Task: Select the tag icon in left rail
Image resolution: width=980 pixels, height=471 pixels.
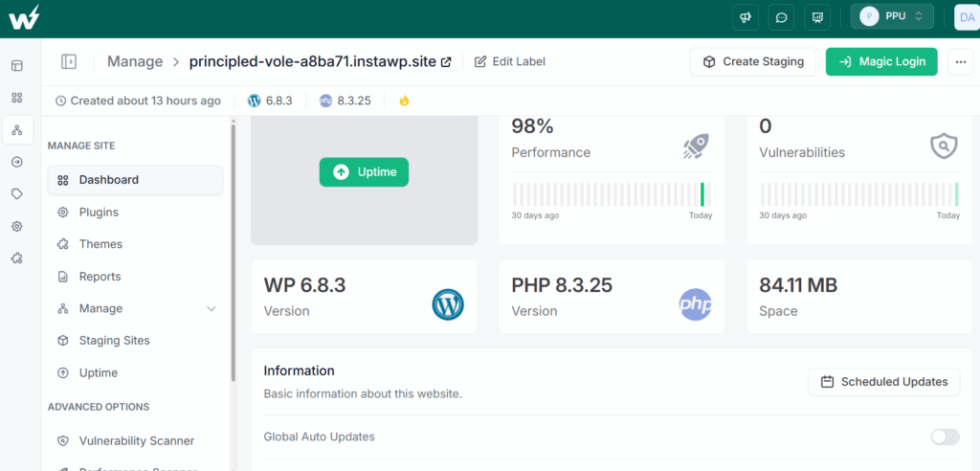Action: (17, 194)
